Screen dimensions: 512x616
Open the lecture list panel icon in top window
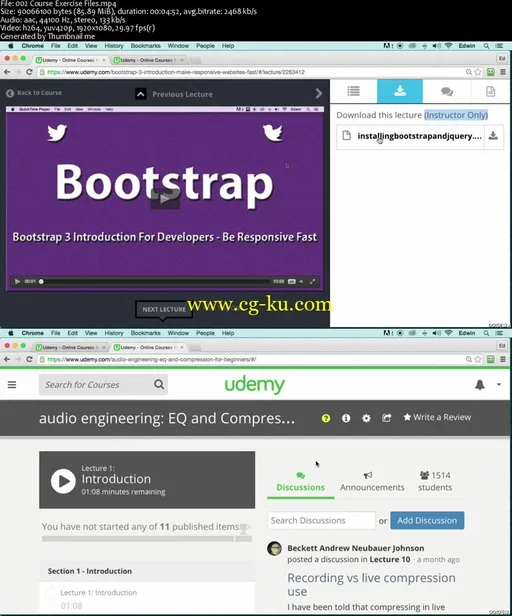click(353, 91)
